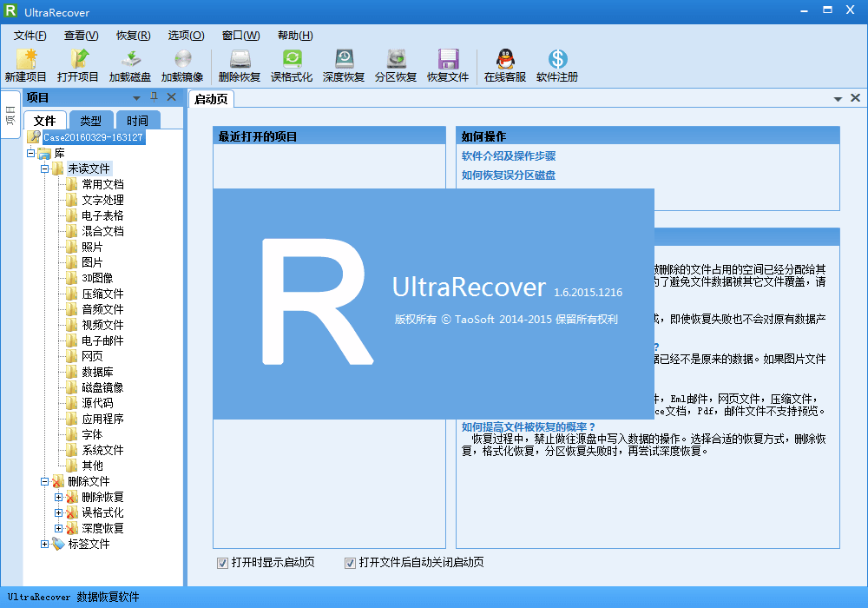Select the 电子邮件 folder
Image resolution: width=868 pixels, height=608 pixels.
pos(102,340)
